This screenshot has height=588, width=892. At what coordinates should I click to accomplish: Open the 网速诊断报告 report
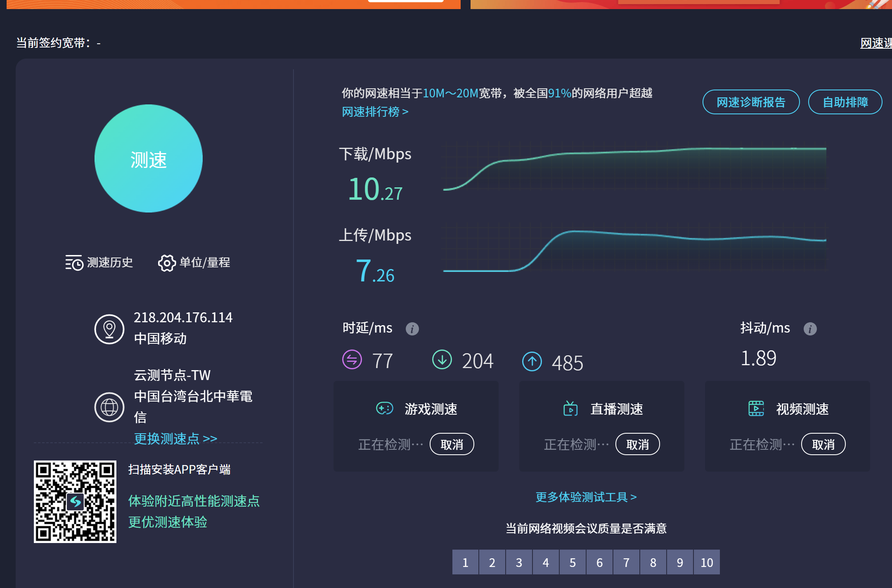[751, 102]
